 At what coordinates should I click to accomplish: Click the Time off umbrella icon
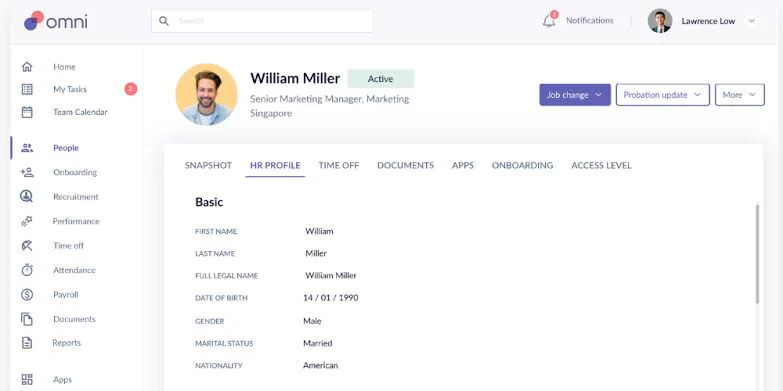tap(27, 246)
